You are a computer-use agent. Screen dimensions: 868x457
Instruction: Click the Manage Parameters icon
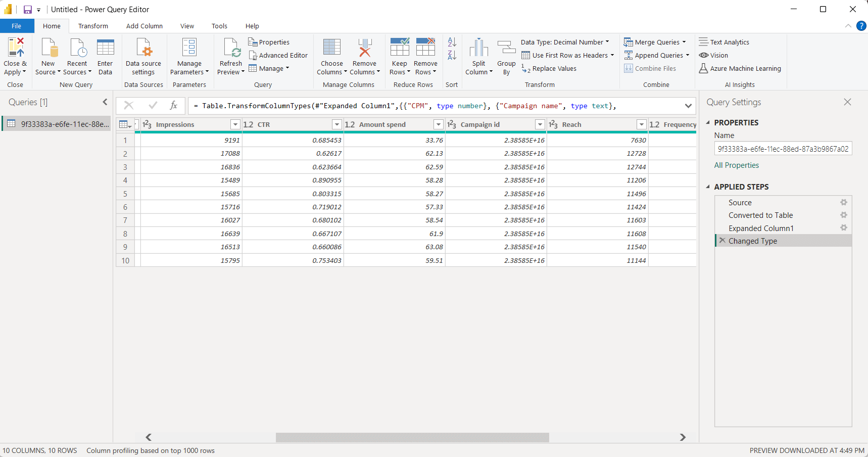189,47
